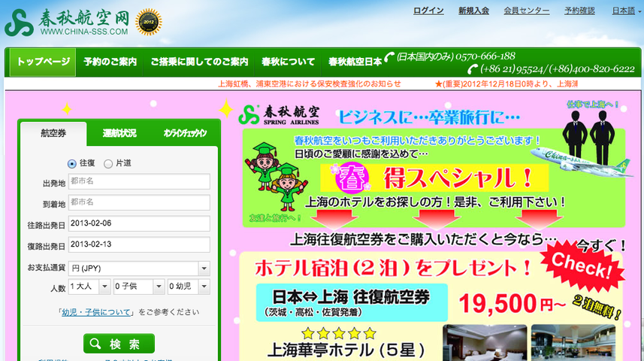Image resolution: width=644 pixels, height=361 pixels.
Task: Click the ホテル宿泊(2泊)をプレゼント! headline
Action: tap(393, 268)
